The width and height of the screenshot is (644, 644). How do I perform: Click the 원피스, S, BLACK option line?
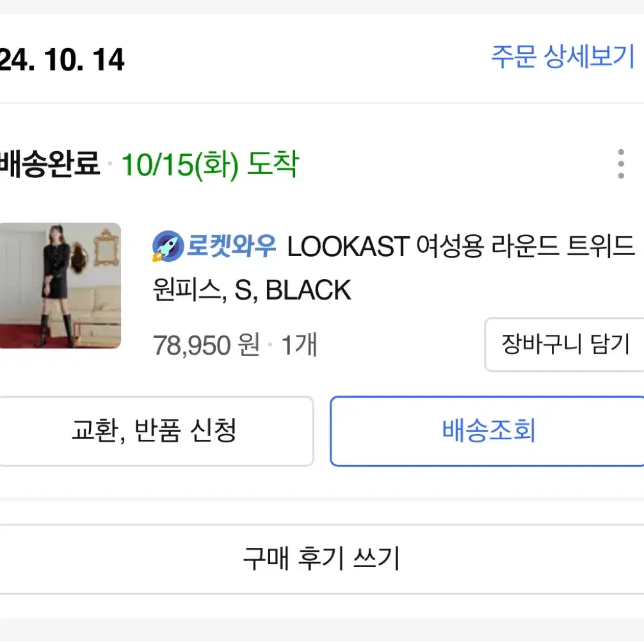(252, 290)
